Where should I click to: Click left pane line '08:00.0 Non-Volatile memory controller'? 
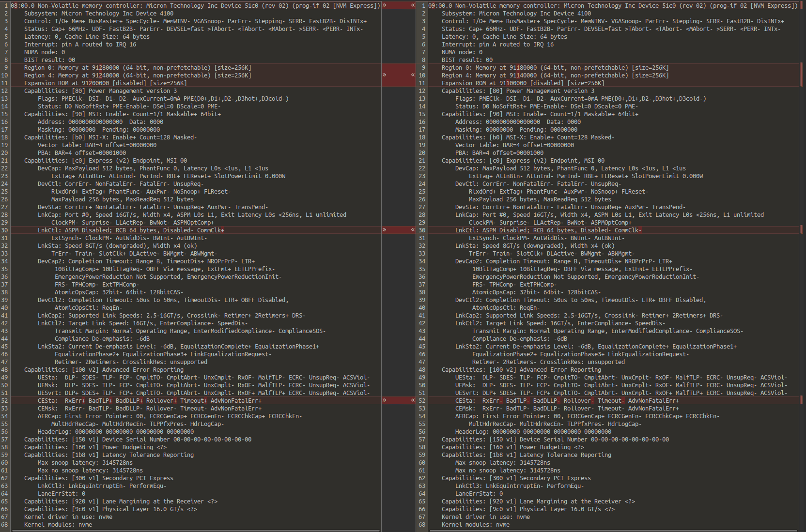click(x=196, y=5)
